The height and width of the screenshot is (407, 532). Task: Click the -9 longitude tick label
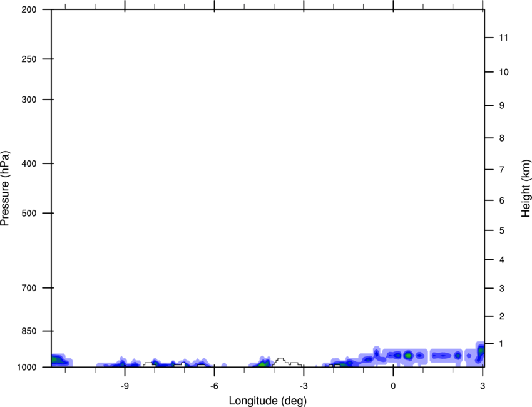click(x=125, y=386)
